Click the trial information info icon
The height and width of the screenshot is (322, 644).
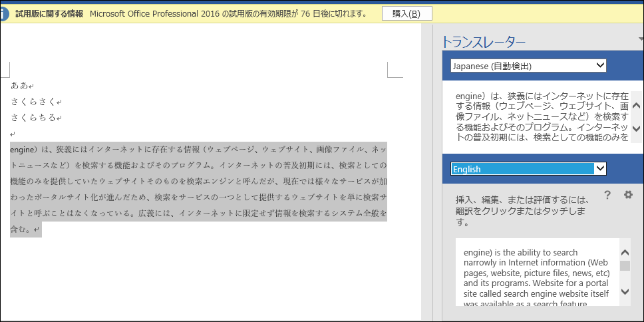pyautogui.click(x=3, y=13)
